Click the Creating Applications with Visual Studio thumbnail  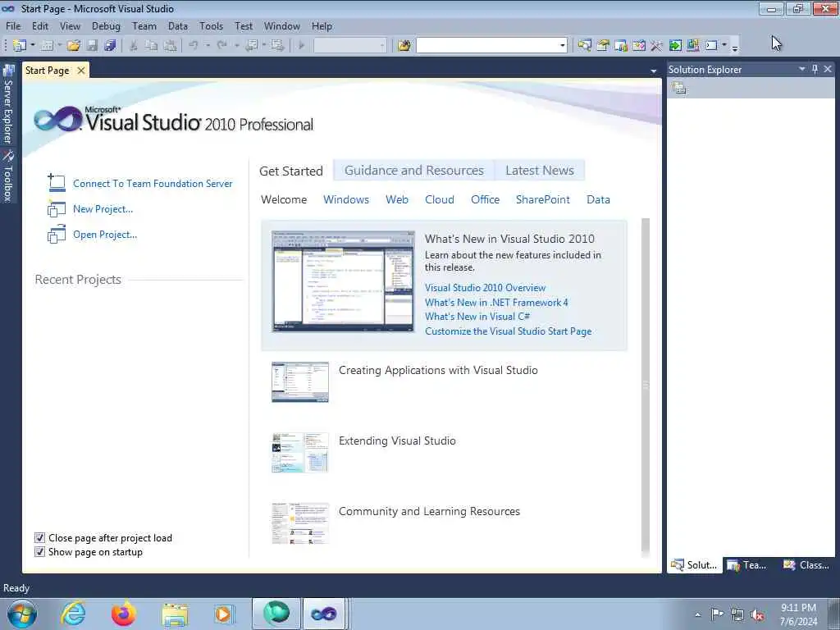pyautogui.click(x=300, y=382)
